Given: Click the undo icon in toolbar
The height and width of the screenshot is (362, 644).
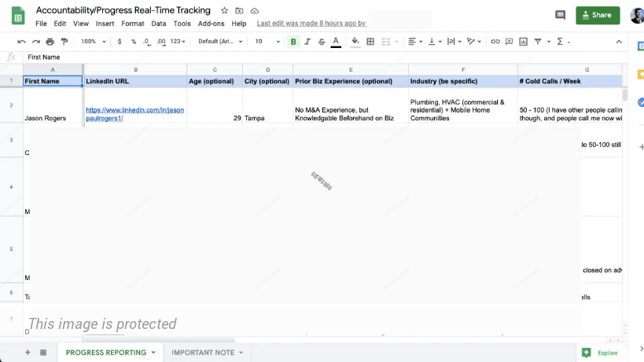Looking at the screenshot, I should (x=21, y=42).
